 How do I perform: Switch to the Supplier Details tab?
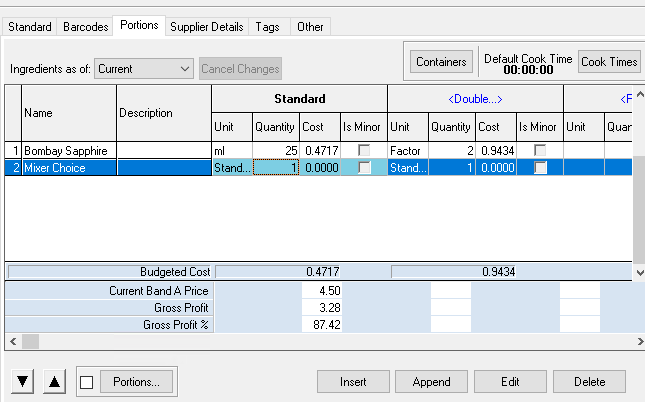[206, 27]
